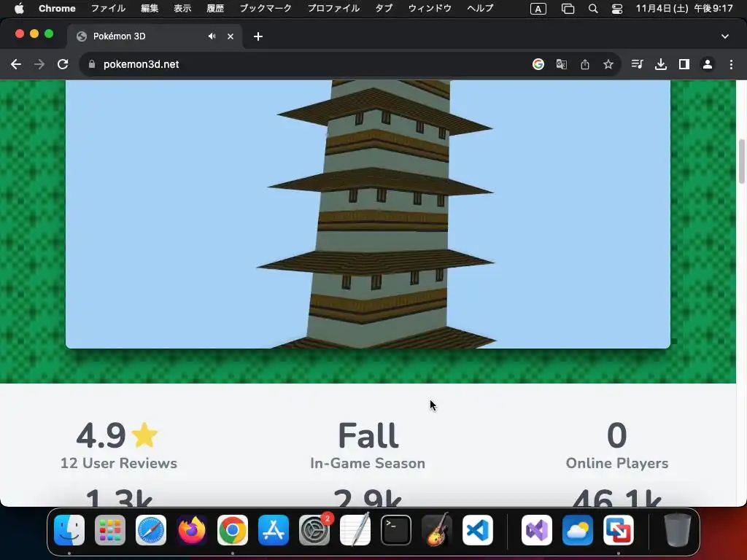The image size is (747, 560).
Task: Open the ヘルプ menu
Action: pyautogui.click(x=480, y=8)
